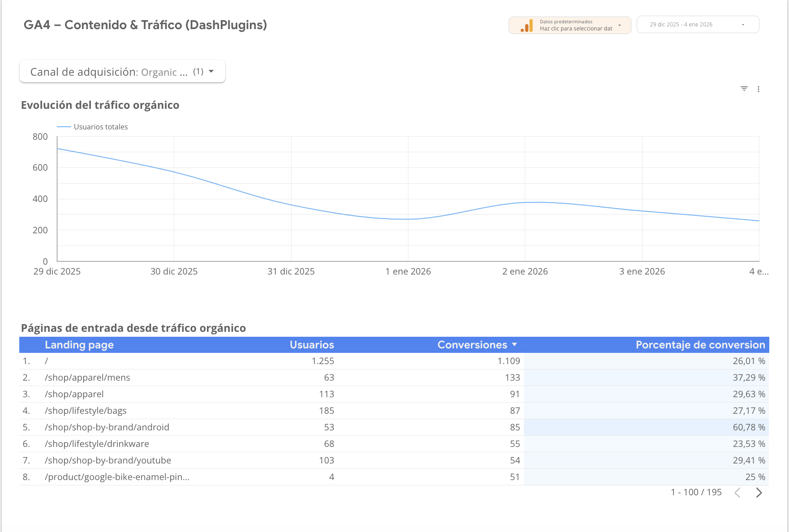Open the chart three-dot options menu
The height and width of the screenshot is (532, 789).
[759, 89]
